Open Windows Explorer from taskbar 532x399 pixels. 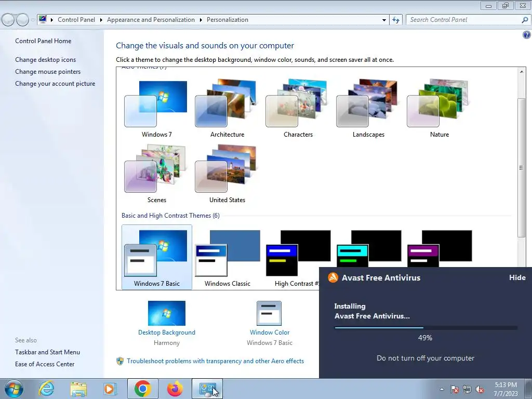click(78, 389)
